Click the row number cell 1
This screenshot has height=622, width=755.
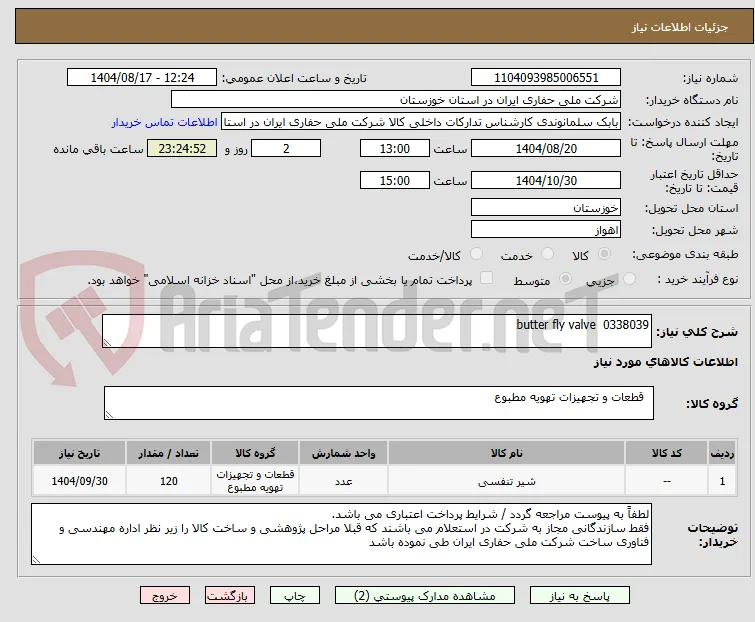[722, 481]
